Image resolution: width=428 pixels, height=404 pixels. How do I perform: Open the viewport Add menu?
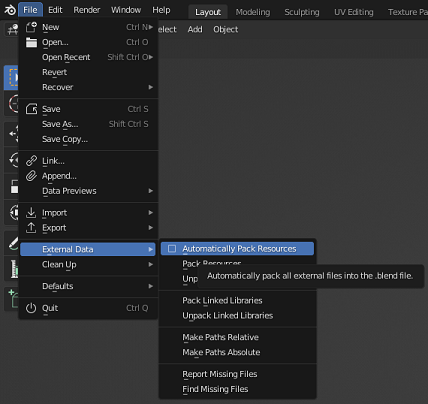[195, 29]
